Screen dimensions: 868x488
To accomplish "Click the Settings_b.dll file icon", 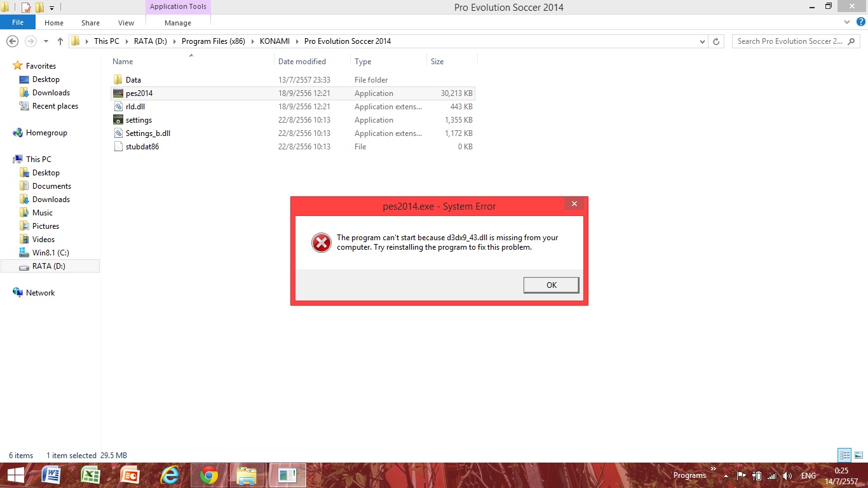I will (x=118, y=133).
